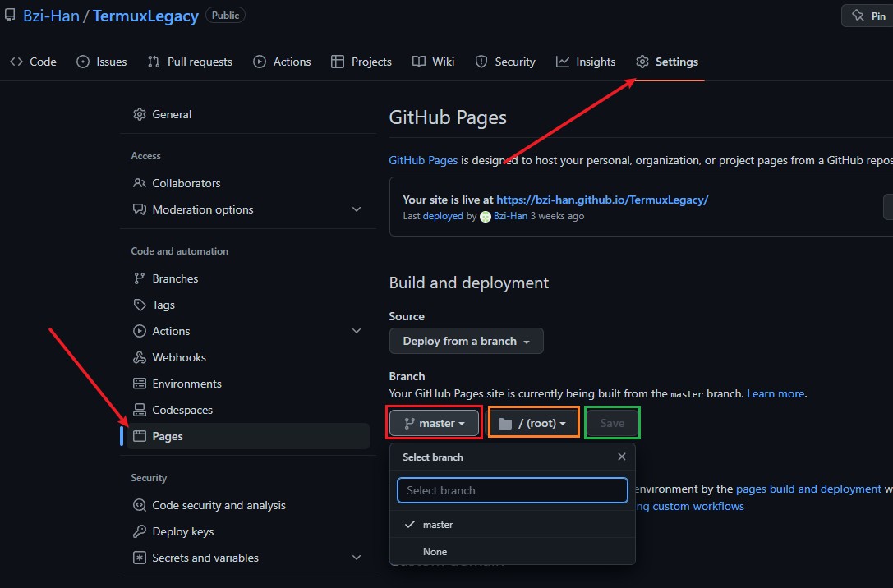Open Bzi-Han profile from deploy info

510,216
